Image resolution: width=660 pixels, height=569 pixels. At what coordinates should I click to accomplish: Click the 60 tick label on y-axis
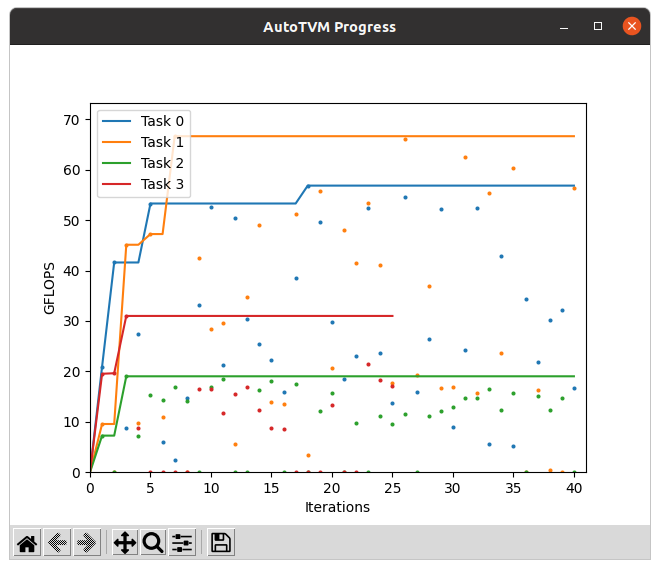coord(72,170)
